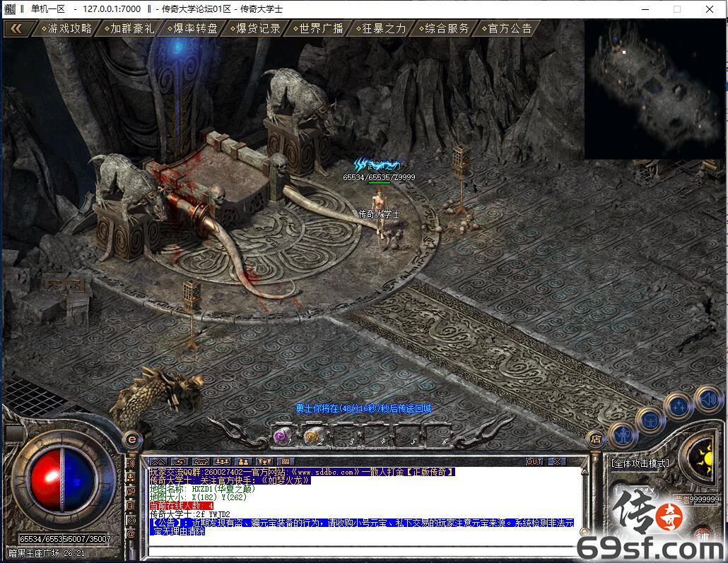The width and height of the screenshot is (728, 563).
Task: Click the chat scrollbar handle knob
Action: coord(584,532)
